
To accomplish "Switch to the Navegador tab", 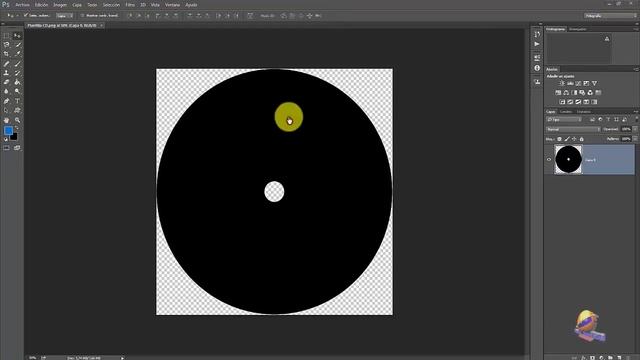I will [x=578, y=29].
